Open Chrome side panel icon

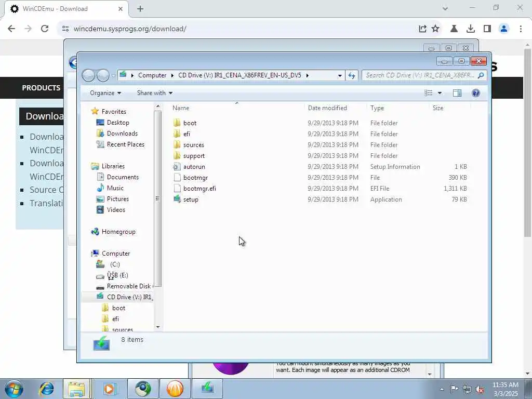[487, 29]
